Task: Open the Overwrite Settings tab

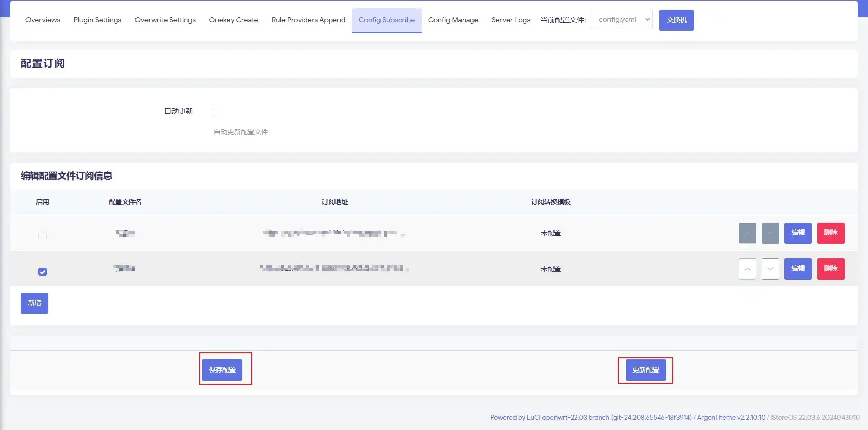Action: (x=165, y=20)
